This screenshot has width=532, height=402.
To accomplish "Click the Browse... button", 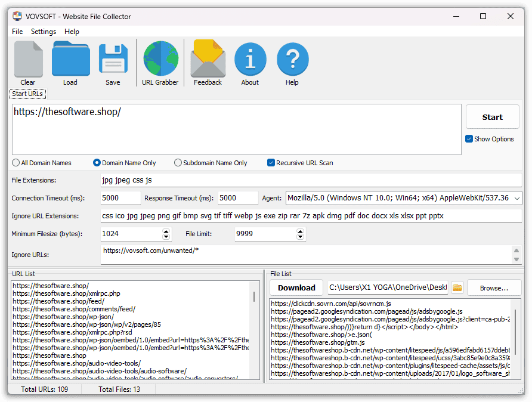I will tap(494, 287).
